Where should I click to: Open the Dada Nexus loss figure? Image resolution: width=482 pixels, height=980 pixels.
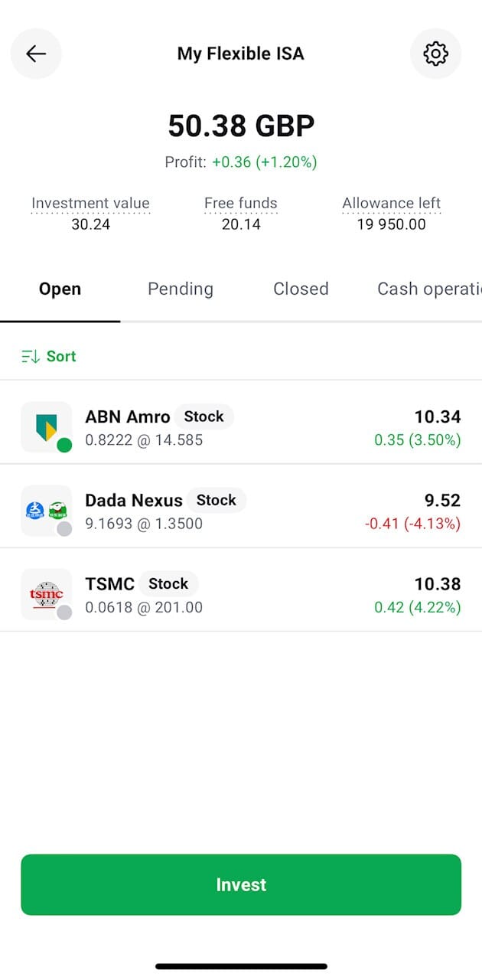click(x=412, y=524)
